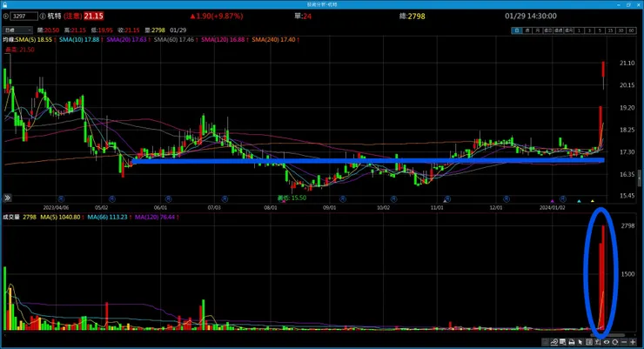This screenshot has width=644, height=349.
Task: Click the cursor pointer icon in bottom toolbar
Action: tap(580, 342)
